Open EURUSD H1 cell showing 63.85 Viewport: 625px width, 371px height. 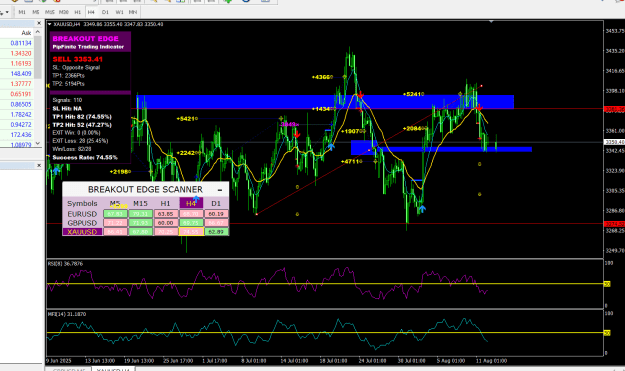(165, 214)
